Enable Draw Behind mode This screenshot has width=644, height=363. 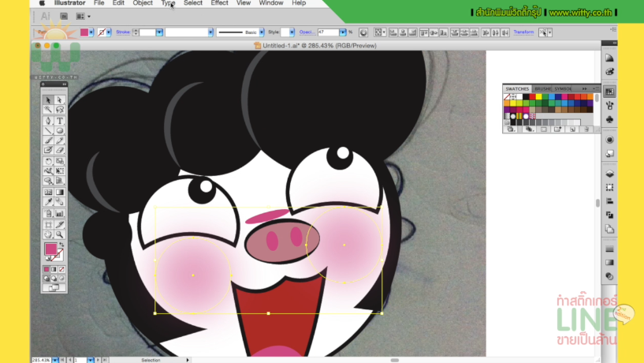coord(54,279)
